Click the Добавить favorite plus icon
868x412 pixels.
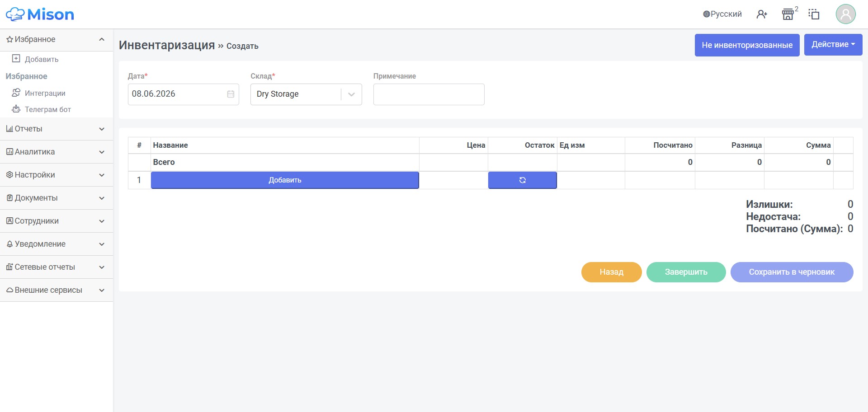[16, 59]
